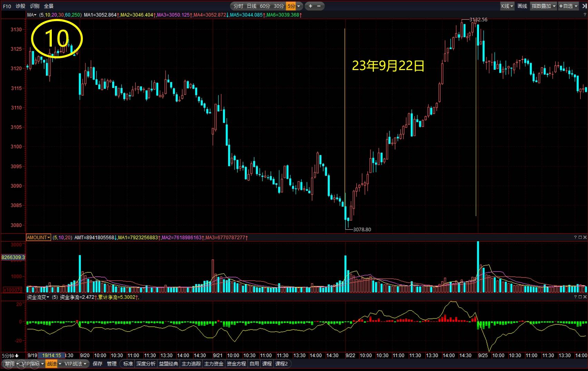Switch to the 课程2 template tab
The width and height of the screenshot is (588, 371).
click(x=282, y=364)
